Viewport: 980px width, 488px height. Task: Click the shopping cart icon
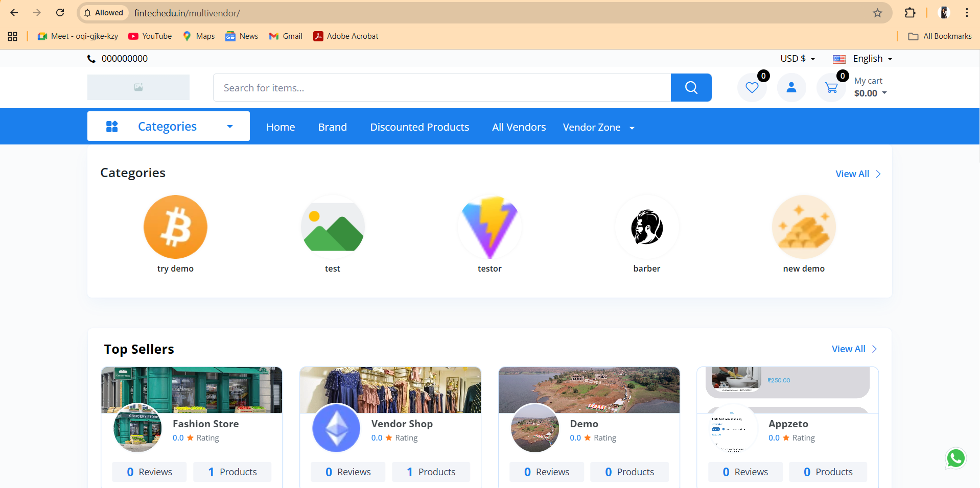tap(831, 88)
